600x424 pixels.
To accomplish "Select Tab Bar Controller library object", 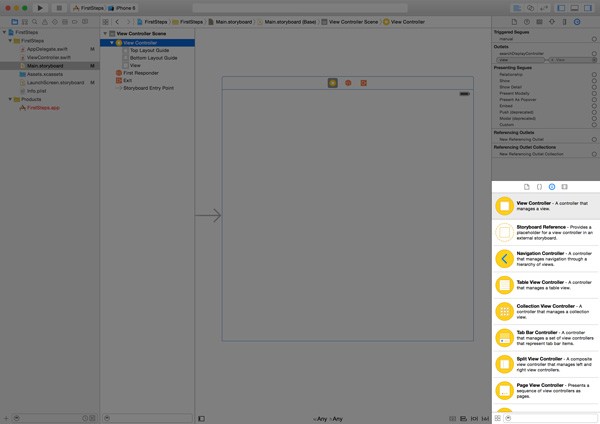I will point(546,338).
